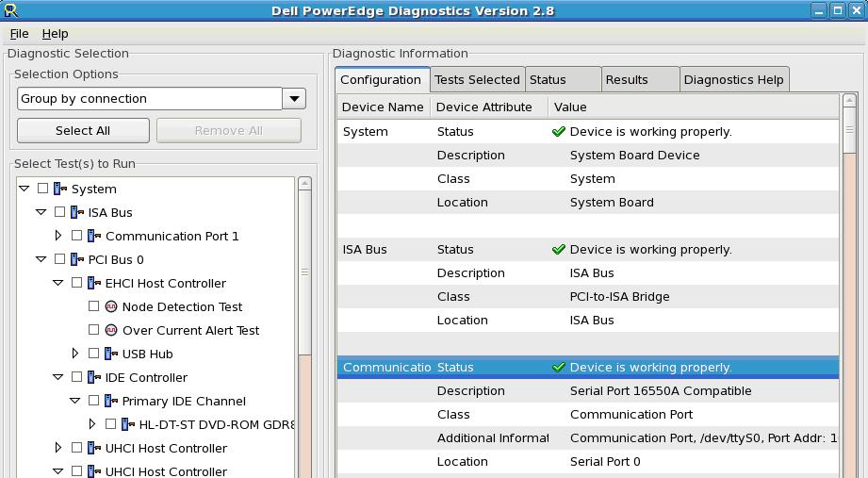Screen dimensions: 868x478
Task: Click the System device icon in tree
Action: tap(59, 189)
